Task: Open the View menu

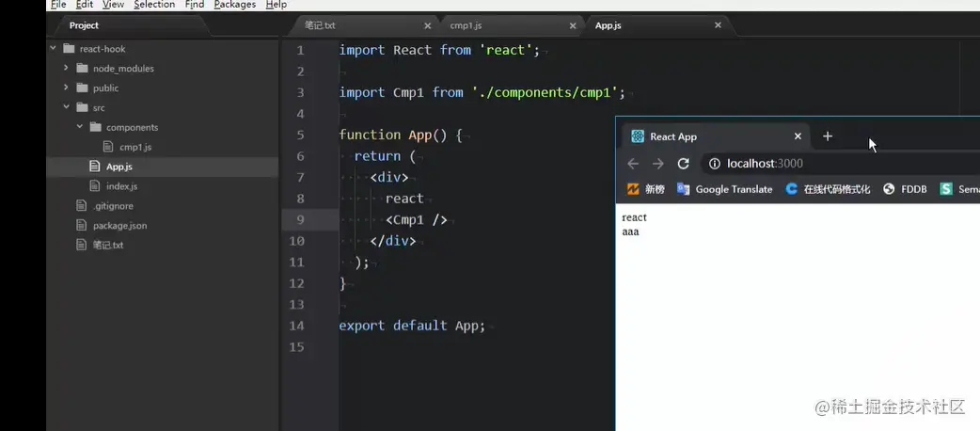Action: point(113,5)
